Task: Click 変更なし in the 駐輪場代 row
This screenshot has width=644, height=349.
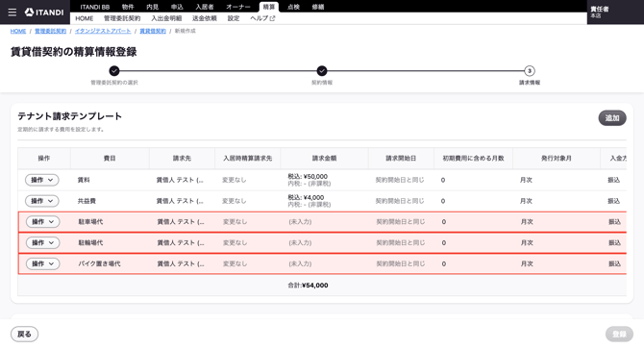Action: (235, 242)
